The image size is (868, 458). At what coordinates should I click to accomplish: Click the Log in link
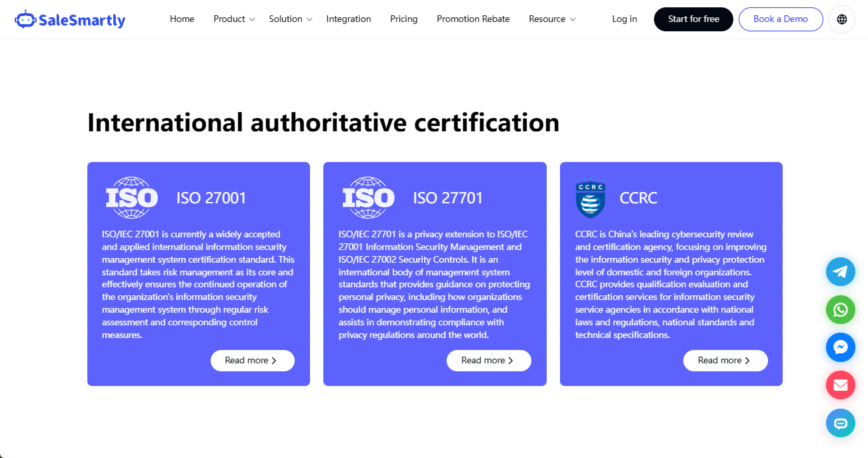click(625, 19)
